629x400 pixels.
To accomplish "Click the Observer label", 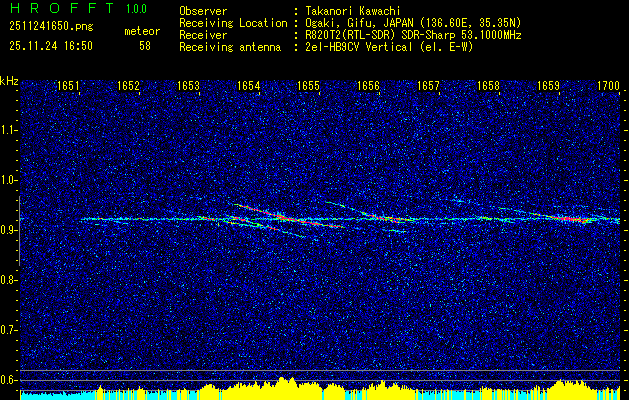I will (203, 11).
